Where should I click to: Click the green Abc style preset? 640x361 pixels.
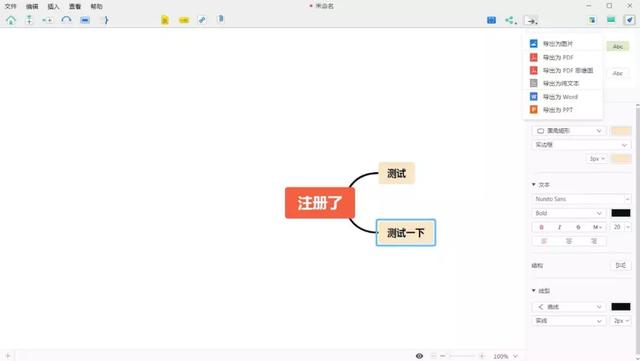618,47
